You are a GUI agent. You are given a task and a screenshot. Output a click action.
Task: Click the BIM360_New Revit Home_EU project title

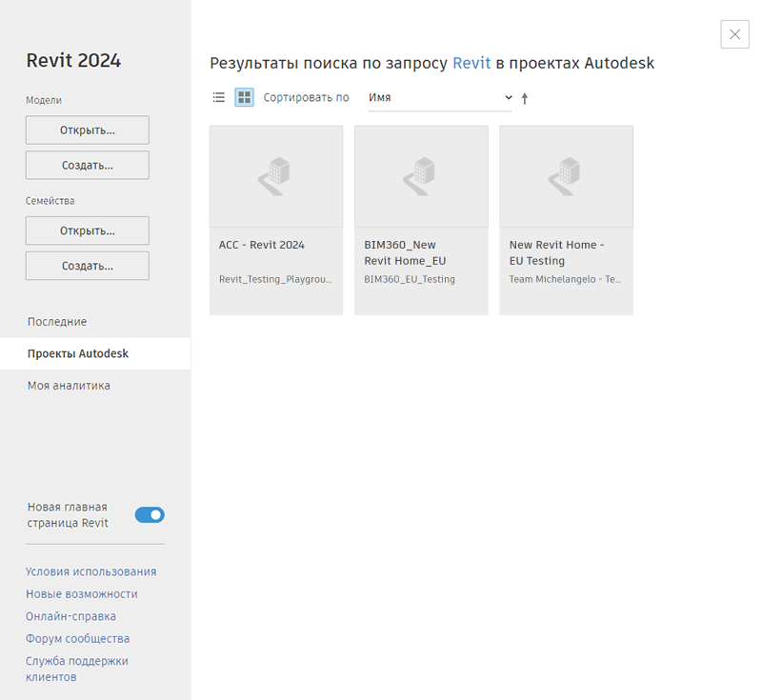406,252
